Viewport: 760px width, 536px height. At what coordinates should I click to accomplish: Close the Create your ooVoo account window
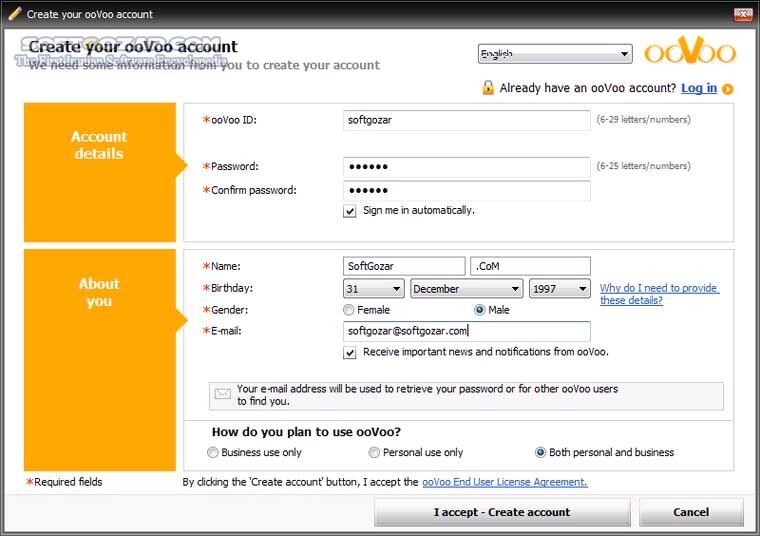pyautogui.click(x=743, y=14)
